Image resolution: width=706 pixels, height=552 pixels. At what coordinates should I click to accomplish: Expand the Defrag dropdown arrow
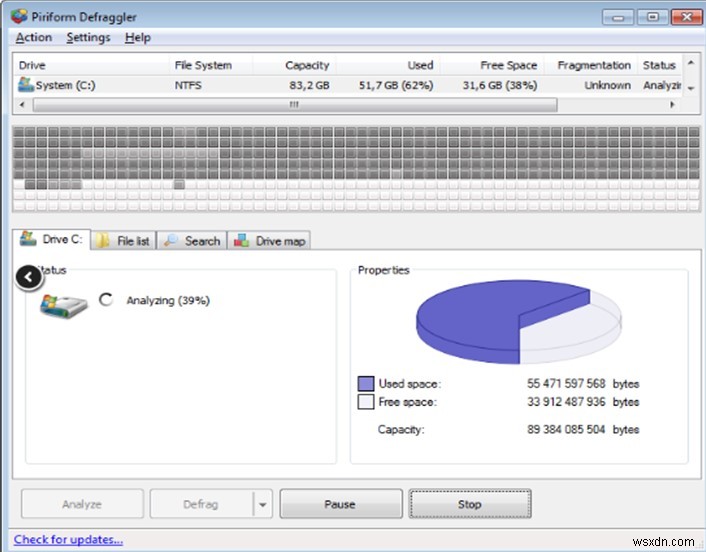[263, 504]
